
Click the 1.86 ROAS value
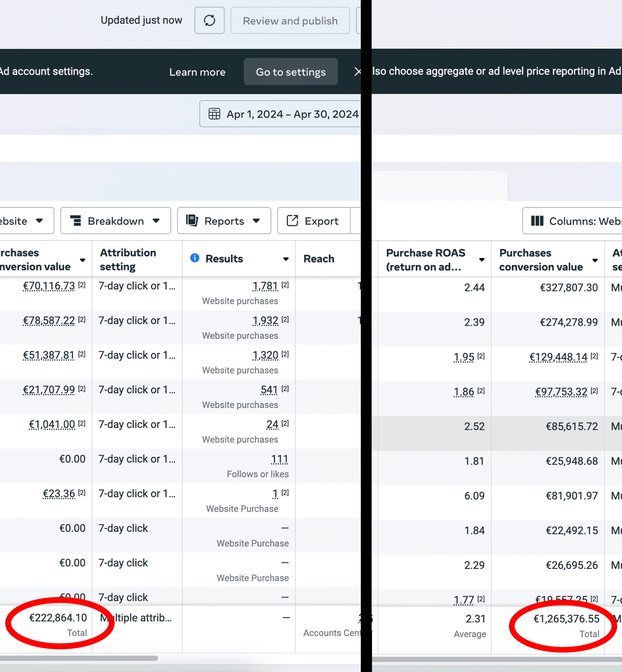pyautogui.click(x=464, y=392)
